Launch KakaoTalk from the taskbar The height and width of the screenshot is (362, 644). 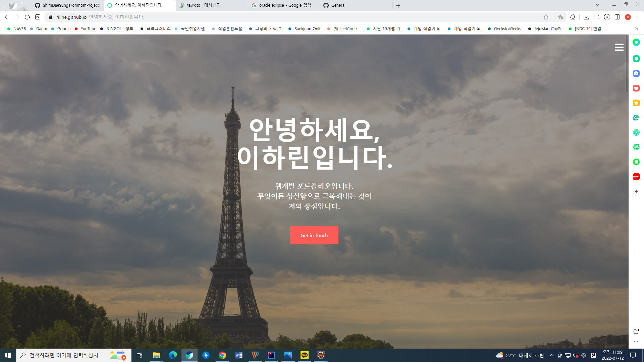point(304,355)
